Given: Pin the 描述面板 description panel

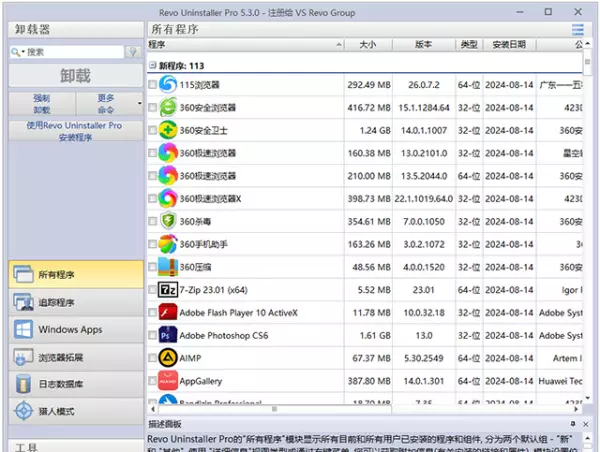Looking at the screenshot, I should pyautogui.click(x=573, y=424).
